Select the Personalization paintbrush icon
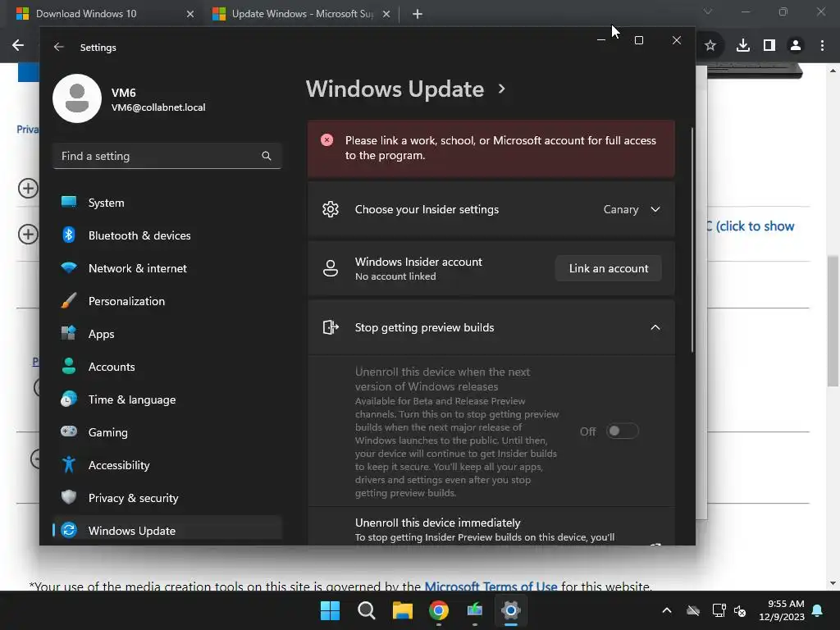The width and height of the screenshot is (840, 630). click(69, 300)
